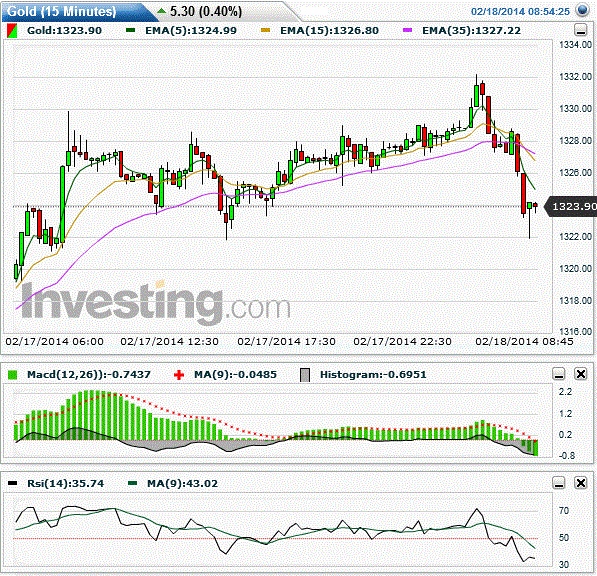Close the Macd indicator panel
597x576 pixels.
[581, 374]
